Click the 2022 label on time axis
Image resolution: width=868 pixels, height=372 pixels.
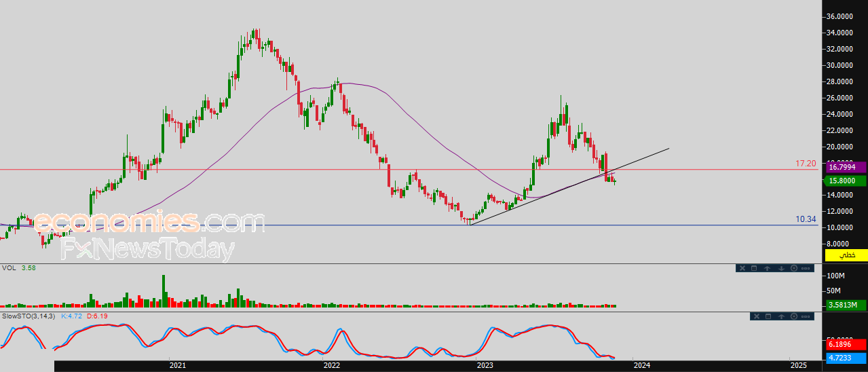coord(332,366)
